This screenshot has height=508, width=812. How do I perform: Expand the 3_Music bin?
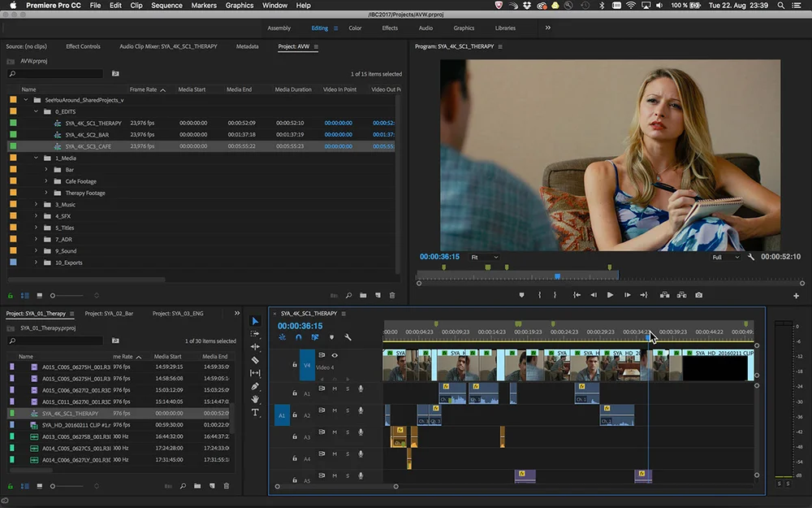36,205
